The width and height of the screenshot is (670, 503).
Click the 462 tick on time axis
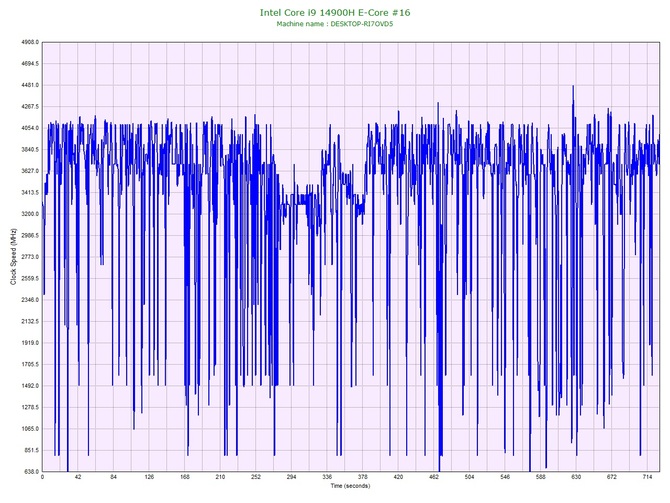click(x=434, y=477)
